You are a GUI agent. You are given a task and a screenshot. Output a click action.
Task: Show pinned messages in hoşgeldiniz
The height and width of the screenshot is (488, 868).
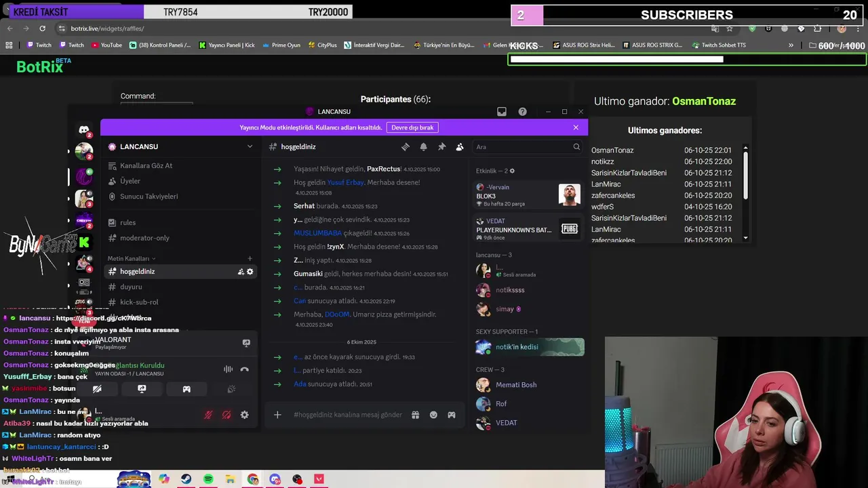441,146
